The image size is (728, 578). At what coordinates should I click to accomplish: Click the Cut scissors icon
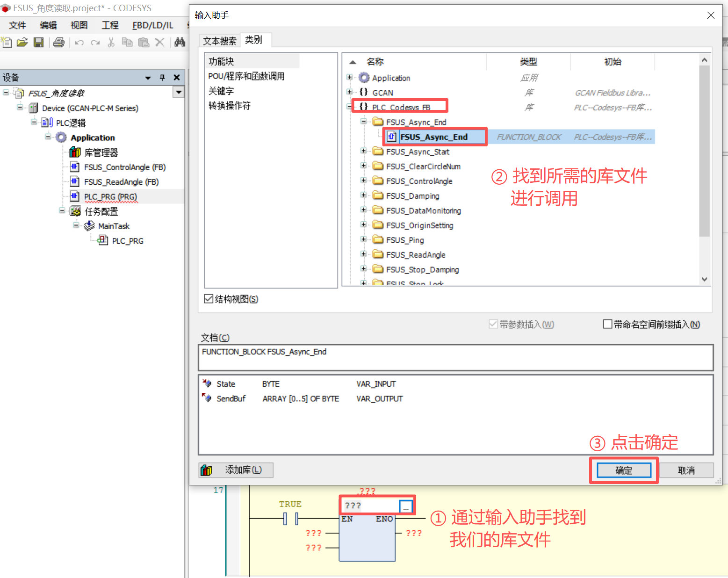pyautogui.click(x=111, y=43)
